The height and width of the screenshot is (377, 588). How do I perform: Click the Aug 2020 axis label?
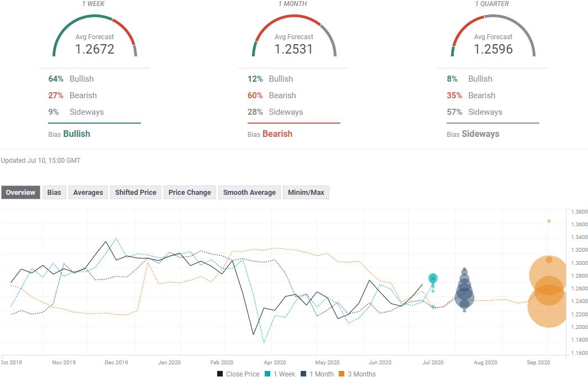[x=485, y=363]
